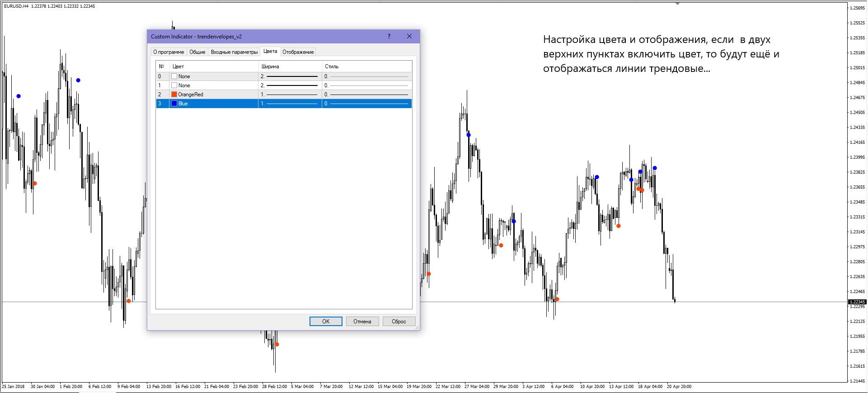Open width selector for row 1

coord(290,85)
